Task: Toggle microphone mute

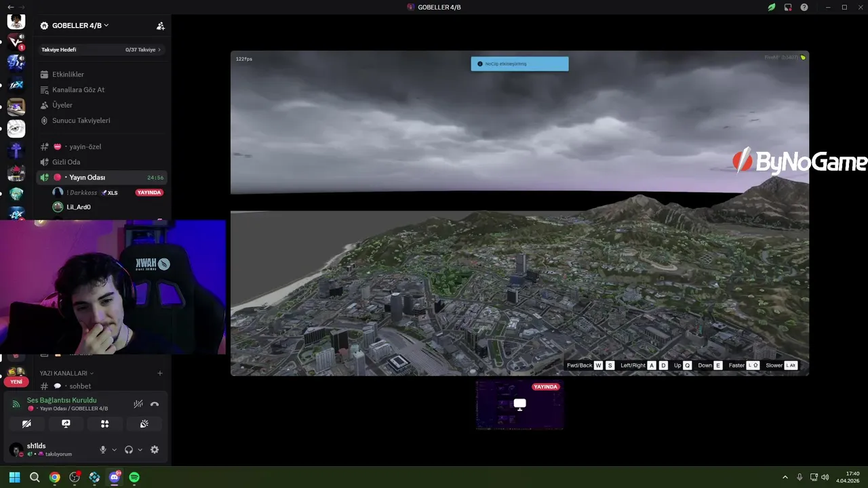Action: (x=103, y=449)
